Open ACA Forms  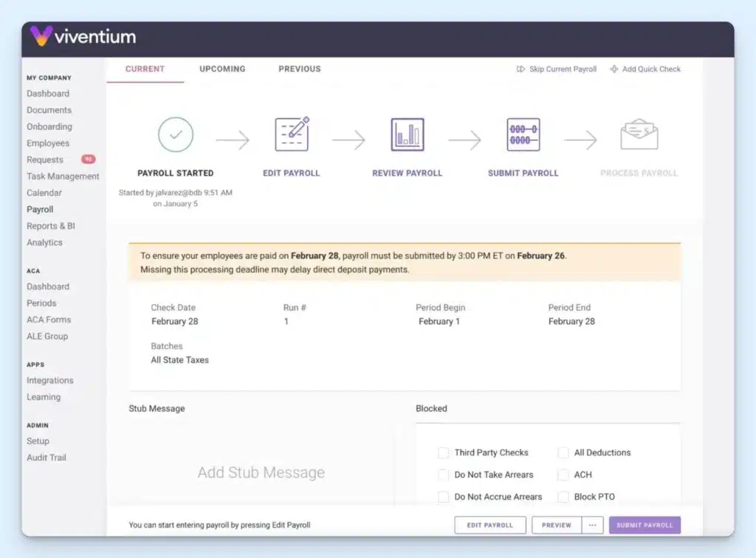click(x=49, y=320)
